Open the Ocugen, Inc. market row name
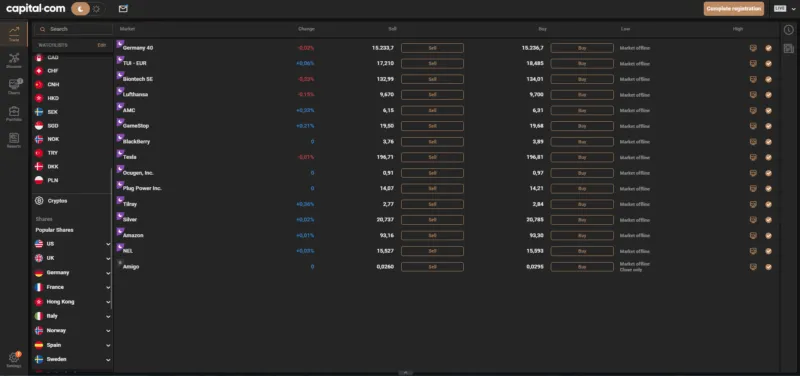 (x=138, y=173)
